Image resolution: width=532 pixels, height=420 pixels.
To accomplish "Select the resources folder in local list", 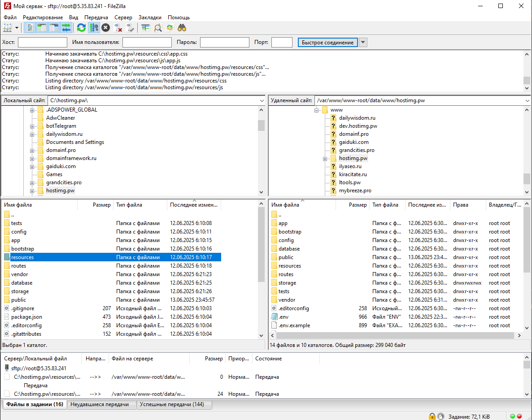I will tap(112, 257).
